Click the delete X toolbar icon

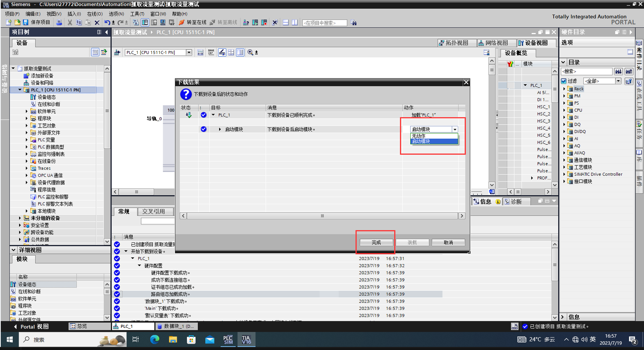coord(97,23)
